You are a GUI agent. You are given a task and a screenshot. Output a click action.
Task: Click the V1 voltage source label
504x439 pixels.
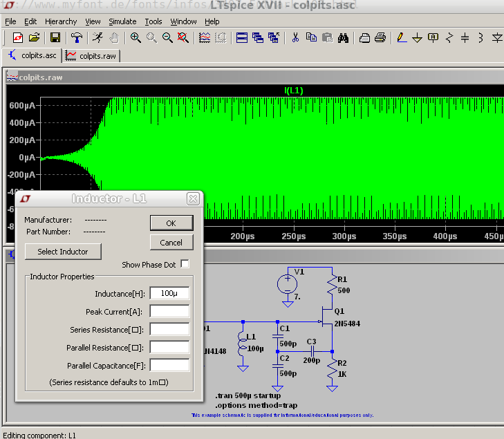coord(299,272)
